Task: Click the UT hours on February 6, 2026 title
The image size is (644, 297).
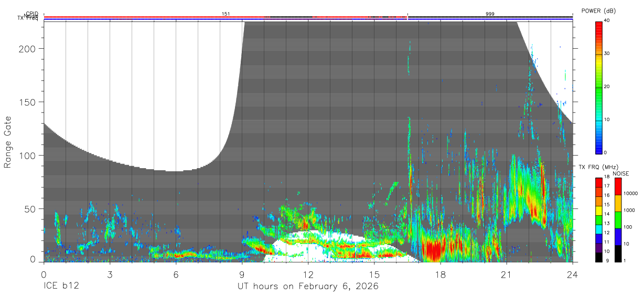Action: pyautogui.click(x=308, y=287)
